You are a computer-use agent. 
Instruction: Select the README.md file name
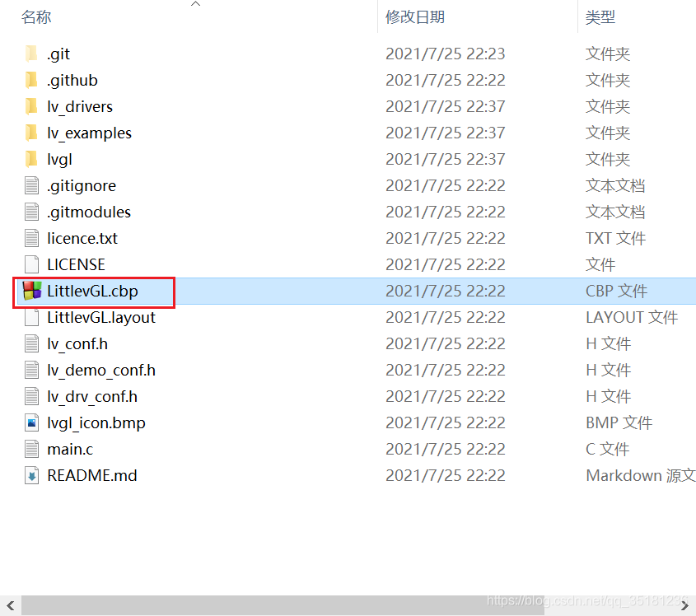pos(92,475)
